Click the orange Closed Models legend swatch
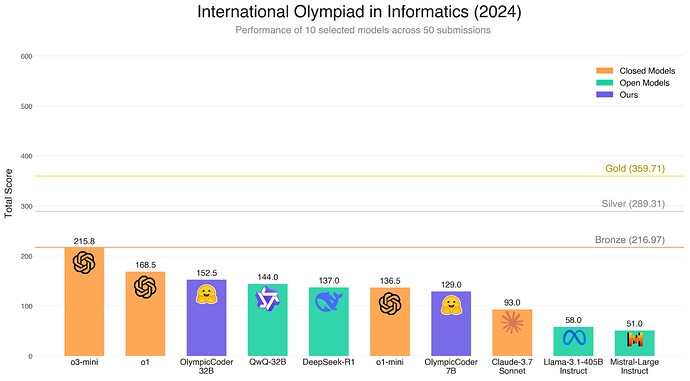The height and width of the screenshot is (381, 690). point(604,71)
